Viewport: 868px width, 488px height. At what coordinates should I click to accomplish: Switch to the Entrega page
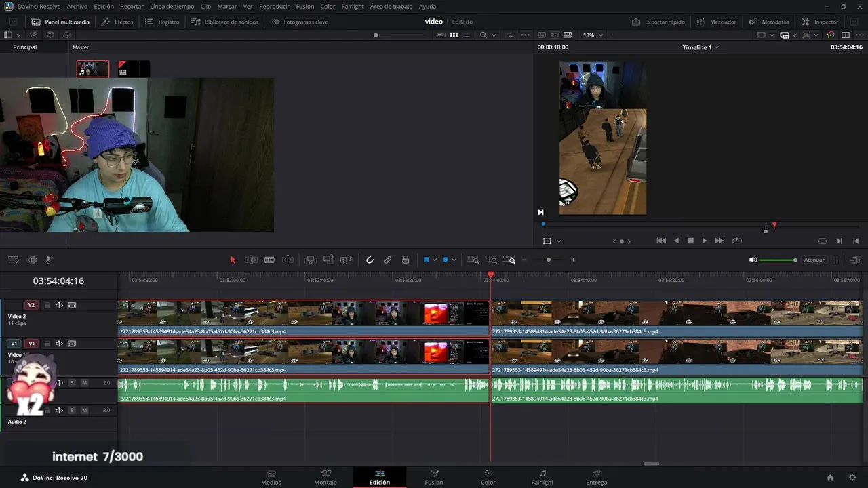pos(597,477)
